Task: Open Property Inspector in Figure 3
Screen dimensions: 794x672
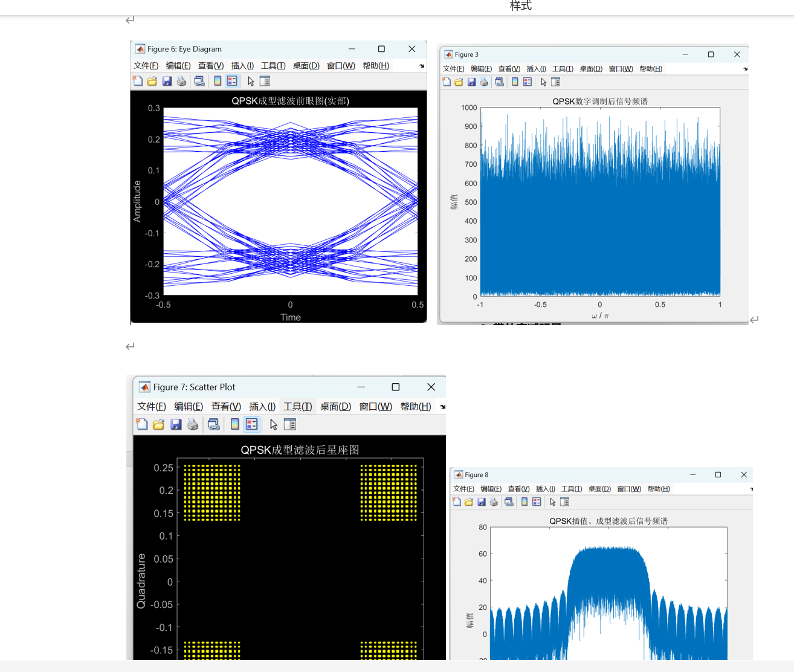Action: [555, 82]
